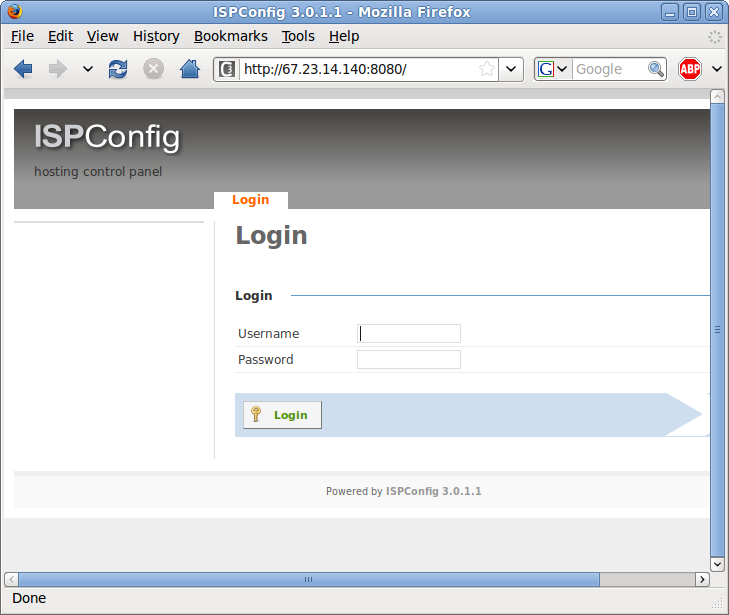Click the Adblock Plus ABP icon
The image size is (729, 615).
click(689, 69)
